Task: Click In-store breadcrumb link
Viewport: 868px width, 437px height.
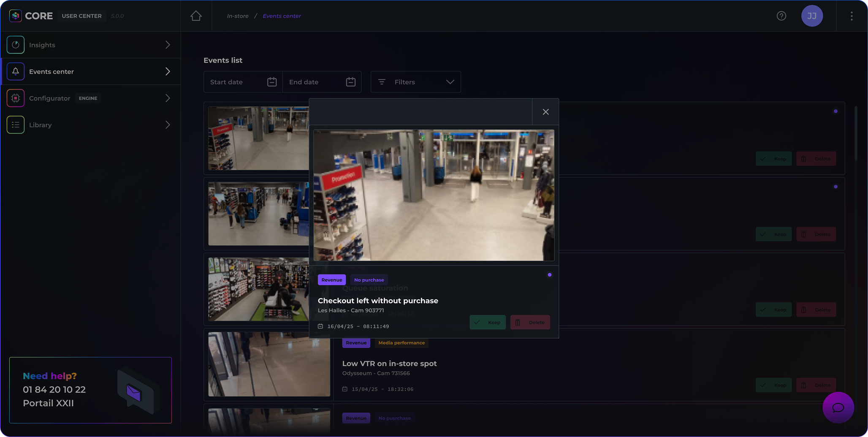Action: click(238, 16)
